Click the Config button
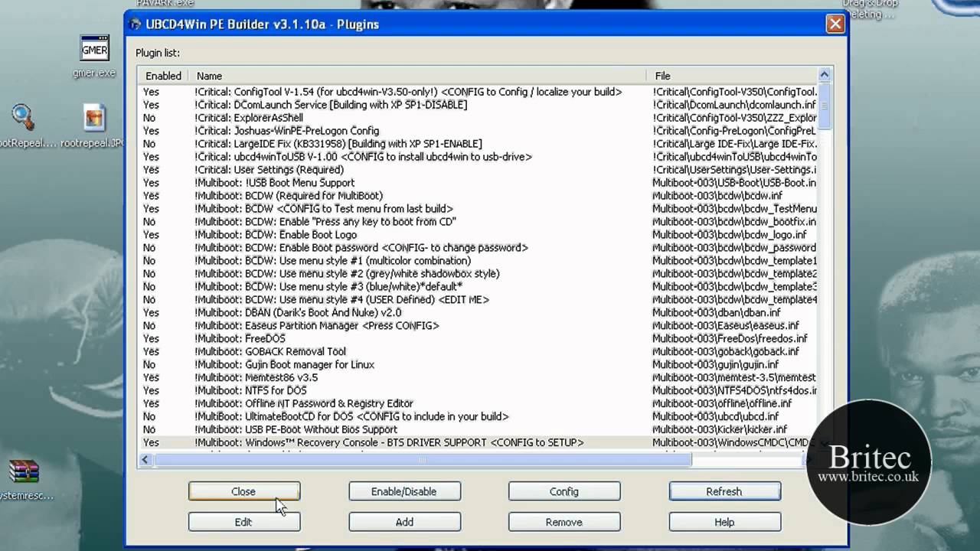The image size is (980, 551). tap(564, 491)
